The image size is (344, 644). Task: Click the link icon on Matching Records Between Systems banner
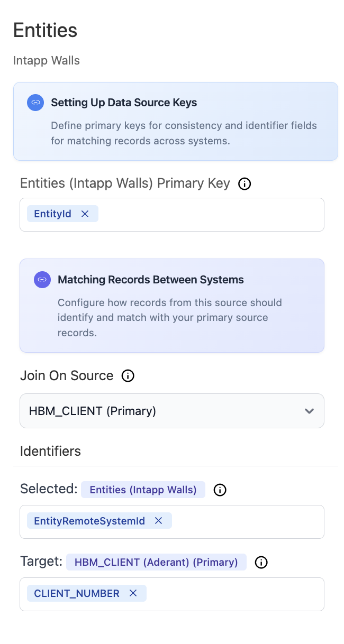click(x=42, y=280)
